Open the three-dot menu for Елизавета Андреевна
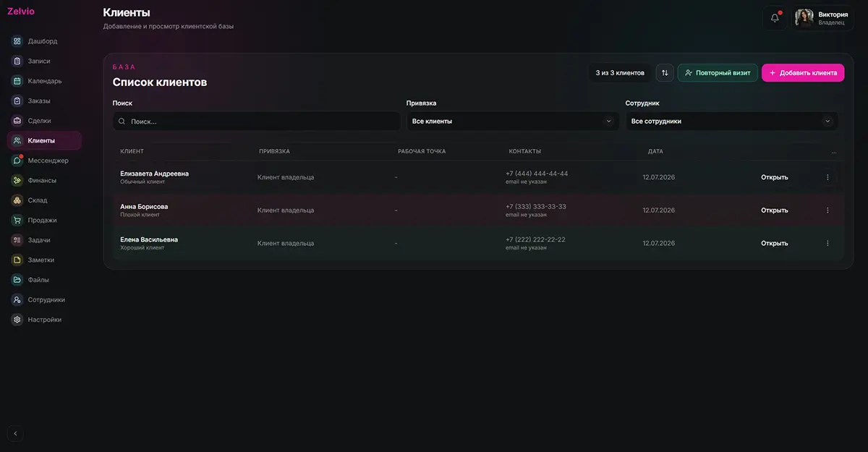This screenshot has height=452, width=868. coord(827,177)
